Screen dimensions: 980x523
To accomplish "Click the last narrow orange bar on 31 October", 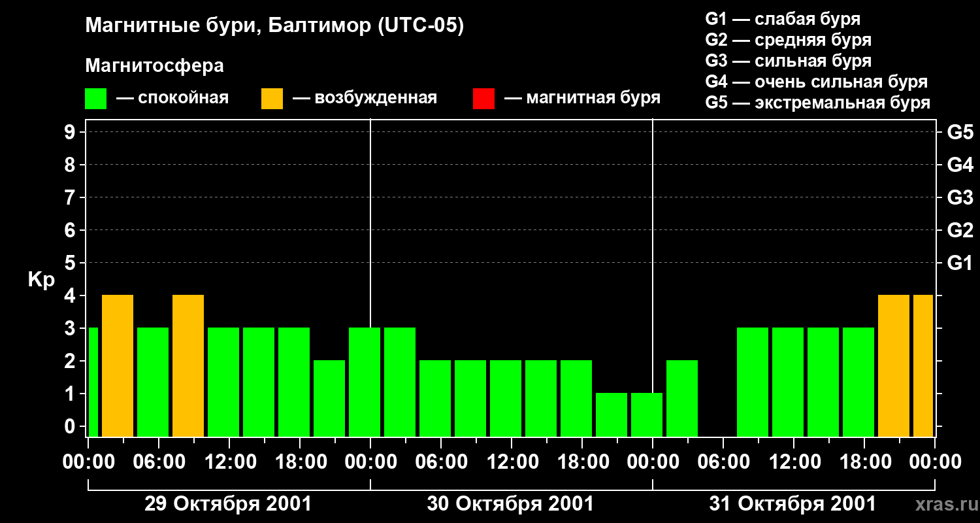I will 923,365.
